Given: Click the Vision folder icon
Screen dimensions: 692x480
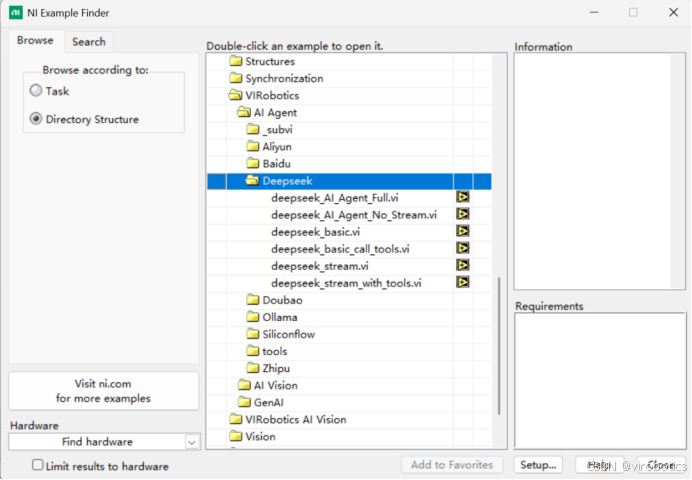Looking at the screenshot, I should tap(236, 436).
